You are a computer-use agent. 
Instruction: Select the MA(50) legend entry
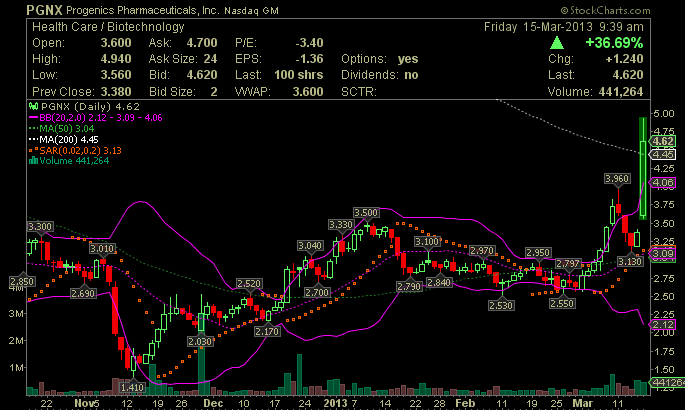pyautogui.click(x=65, y=128)
